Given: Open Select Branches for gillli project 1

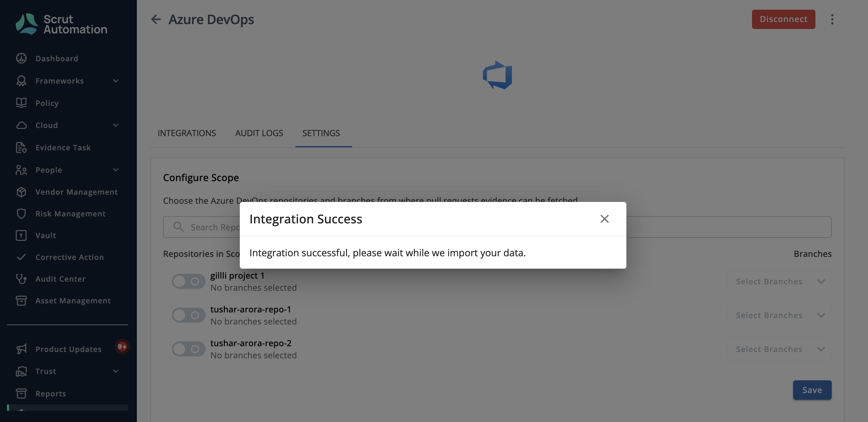Looking at the screenshot, I should tap(780, 281).
